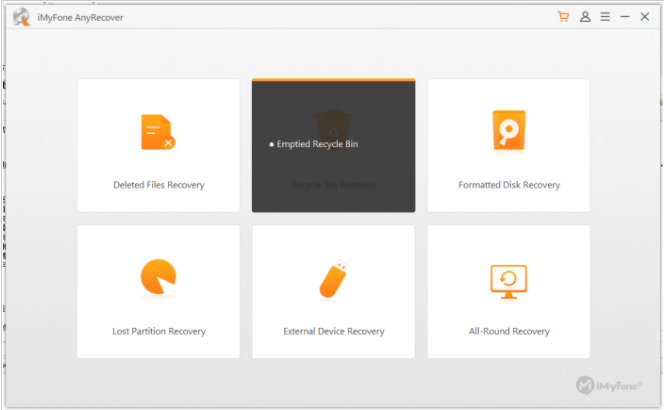
Task: Open the hamburger menu icon
Action: point(605,17)
